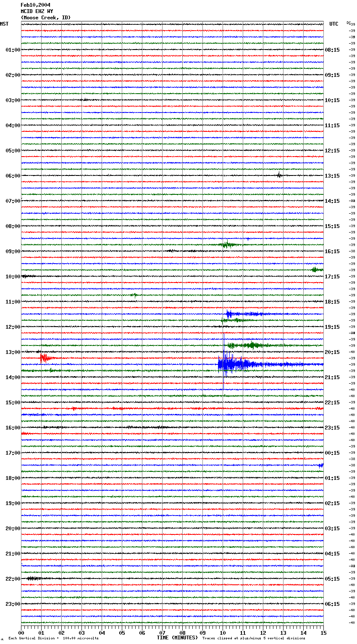The image size is (357, 644).
Task: Click the 21:15 UTC time label
Action: (332, 377)
